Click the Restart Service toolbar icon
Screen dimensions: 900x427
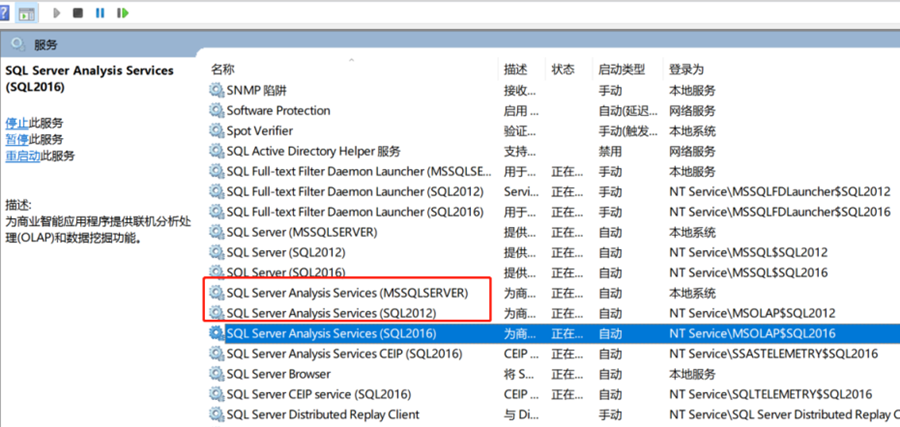123,13
